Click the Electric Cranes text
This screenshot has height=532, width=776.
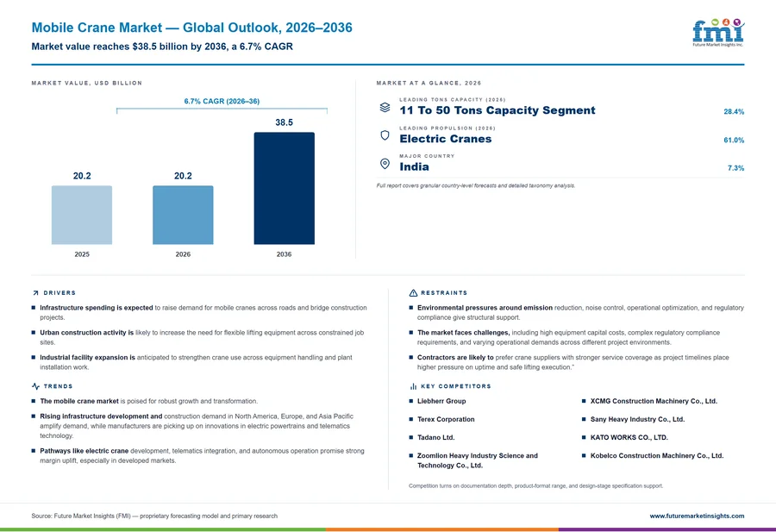pyautogui.click(x=446, y=139)
